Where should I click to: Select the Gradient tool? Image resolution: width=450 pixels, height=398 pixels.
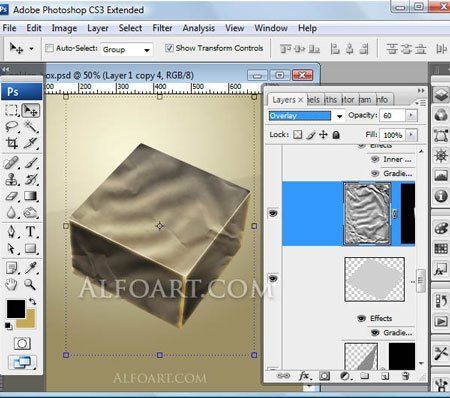coord(30,196)
